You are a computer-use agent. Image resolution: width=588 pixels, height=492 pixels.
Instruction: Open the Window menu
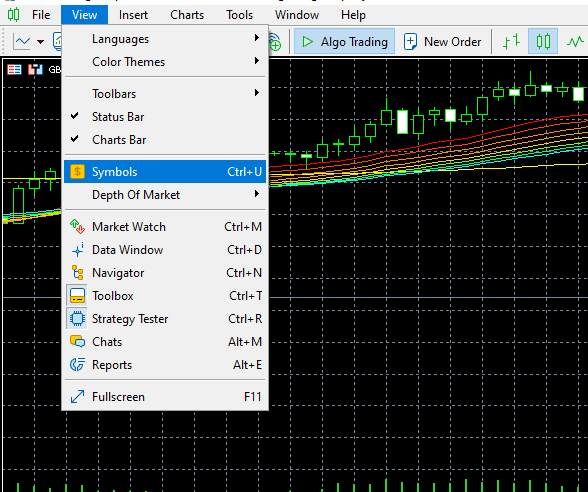(x=297, y=15)
